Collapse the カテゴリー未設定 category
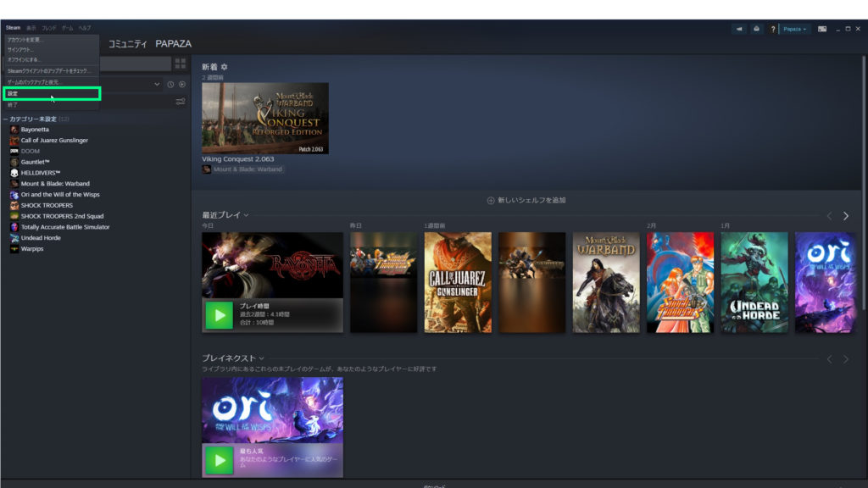Image resolution: width=868 pixels, height=488 pixels. (5, 119)
